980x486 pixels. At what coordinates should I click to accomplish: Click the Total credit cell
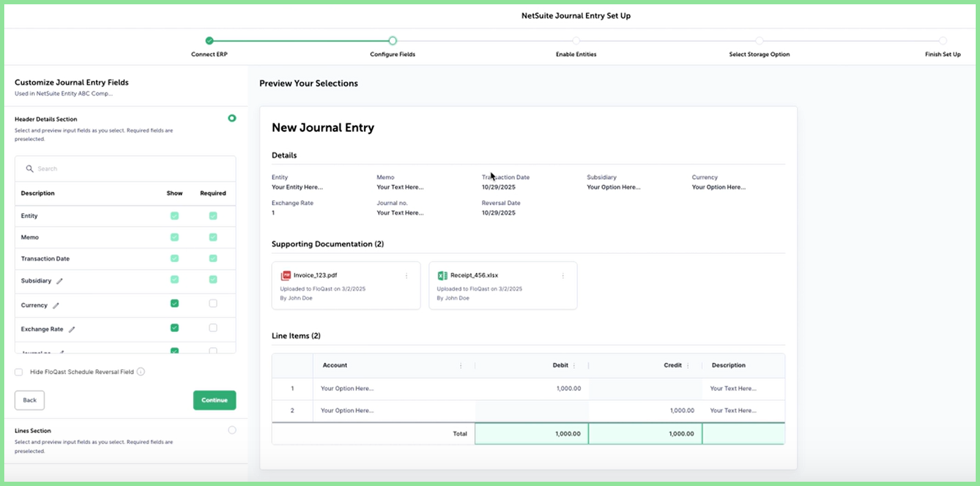pyautogui.click(x=645, y=433)
